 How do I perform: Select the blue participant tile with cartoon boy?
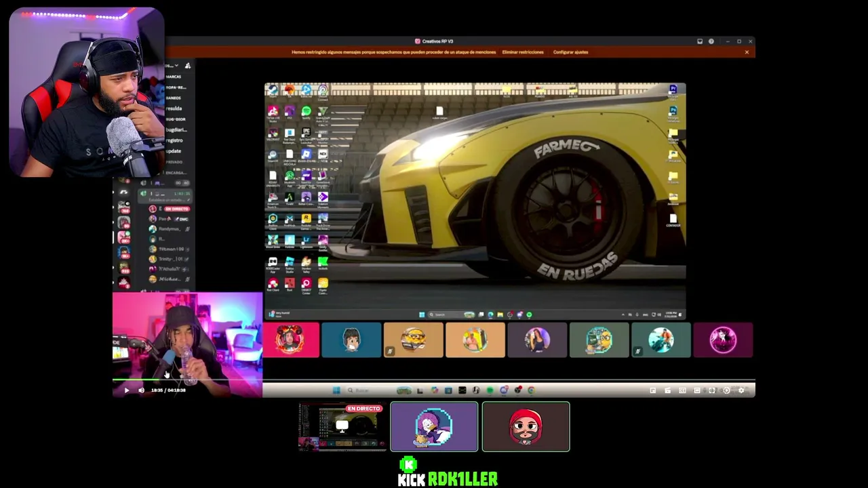tap(351, 340)
